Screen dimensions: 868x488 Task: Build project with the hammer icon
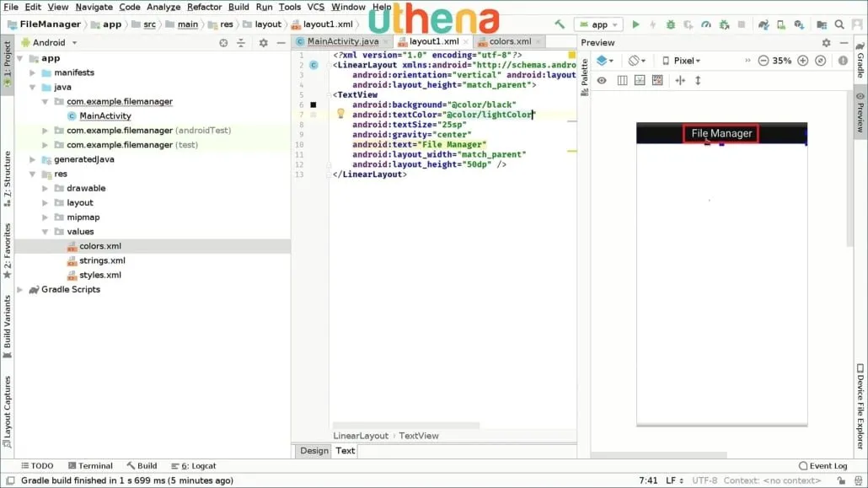pos(560,24)
